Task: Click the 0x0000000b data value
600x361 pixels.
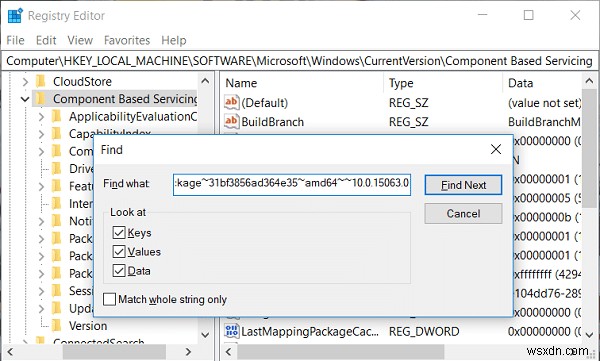Action: [547, 217]
